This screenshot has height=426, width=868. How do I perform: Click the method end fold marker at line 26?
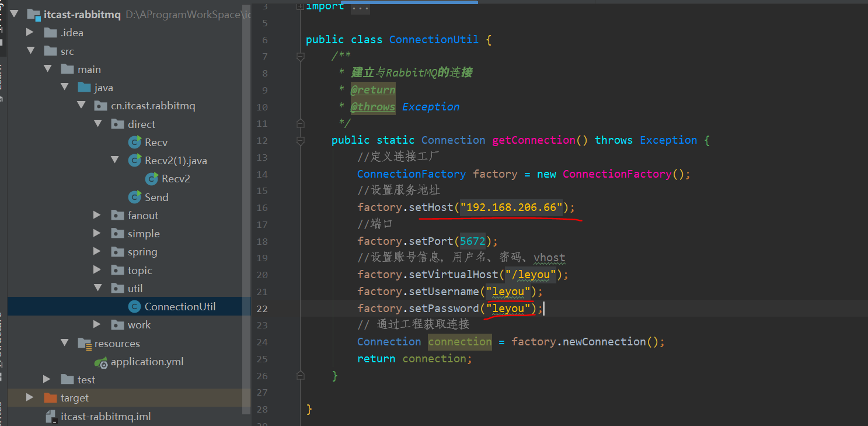coord(301,375)
